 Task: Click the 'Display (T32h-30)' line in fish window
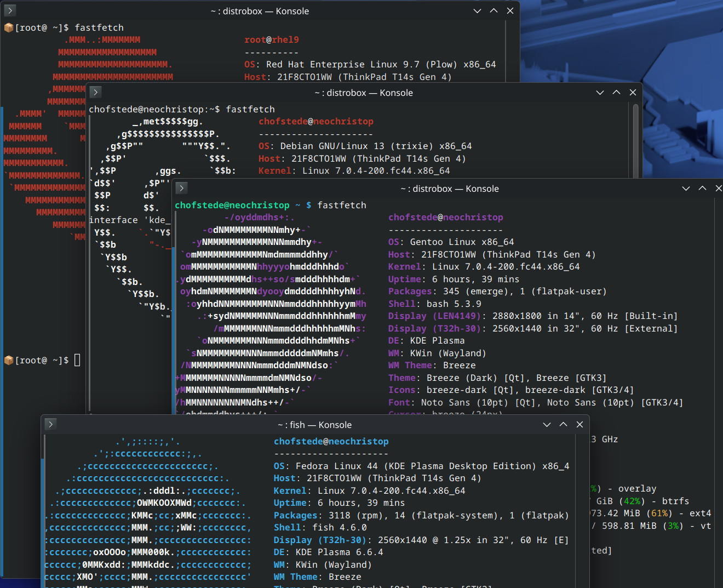tap(422, 540)
